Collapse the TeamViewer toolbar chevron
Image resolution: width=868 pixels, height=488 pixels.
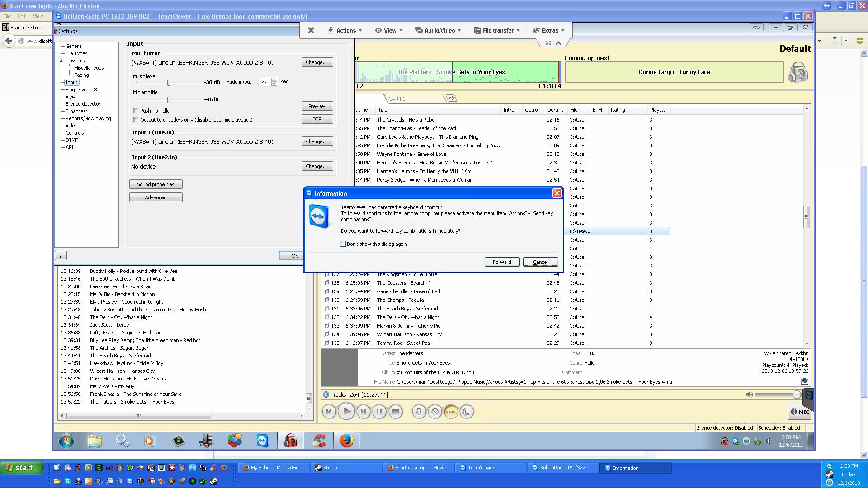(x=558, y=43)
